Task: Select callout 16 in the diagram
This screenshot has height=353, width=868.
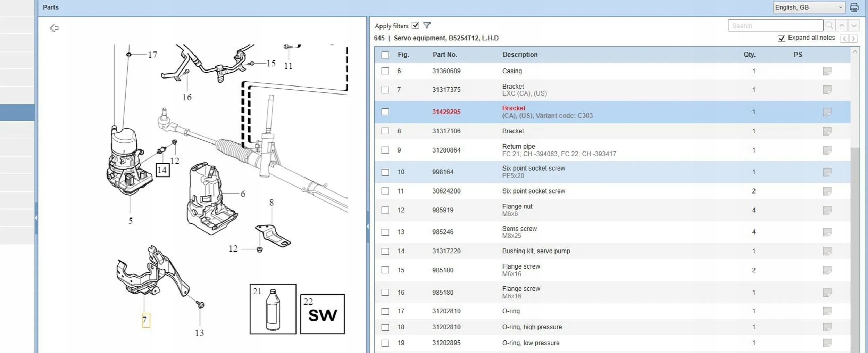Action: click(x=187, y=98)
